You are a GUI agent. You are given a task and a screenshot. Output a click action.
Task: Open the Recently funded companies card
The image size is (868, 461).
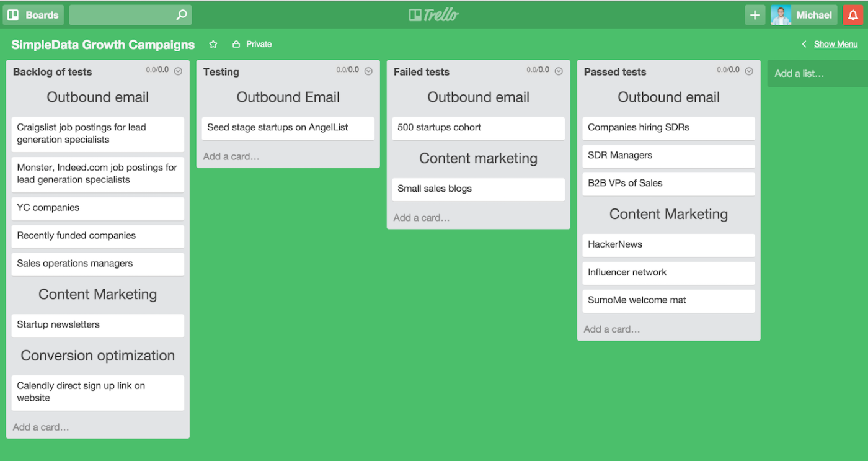(98, 236)
